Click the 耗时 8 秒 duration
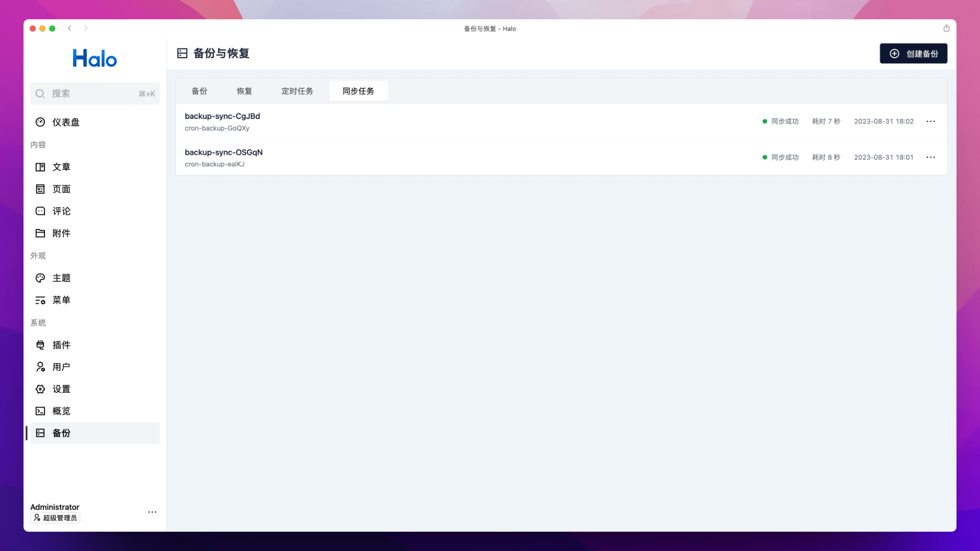The image size is (980, 551). point(826,157)
